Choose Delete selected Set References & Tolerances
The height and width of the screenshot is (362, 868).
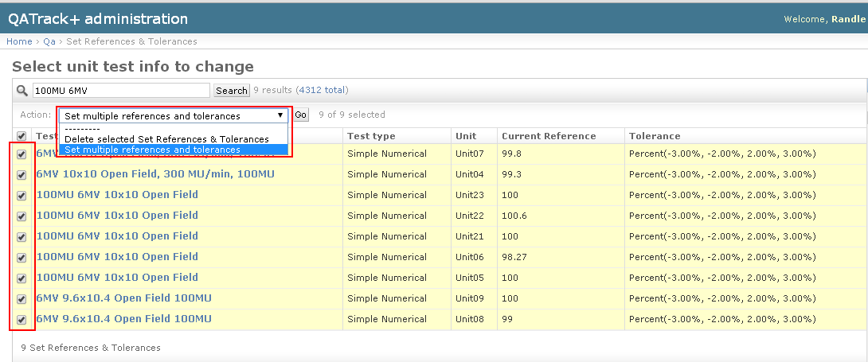coord(166,139)
